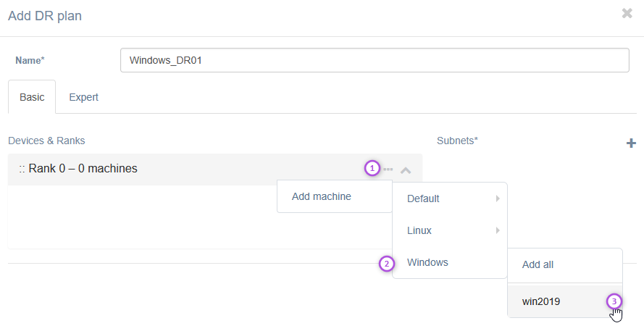Collapse the Rank 0 section chevron
Image resolution: width=644 pixels, height=326 pixels.
coord(406,170)
